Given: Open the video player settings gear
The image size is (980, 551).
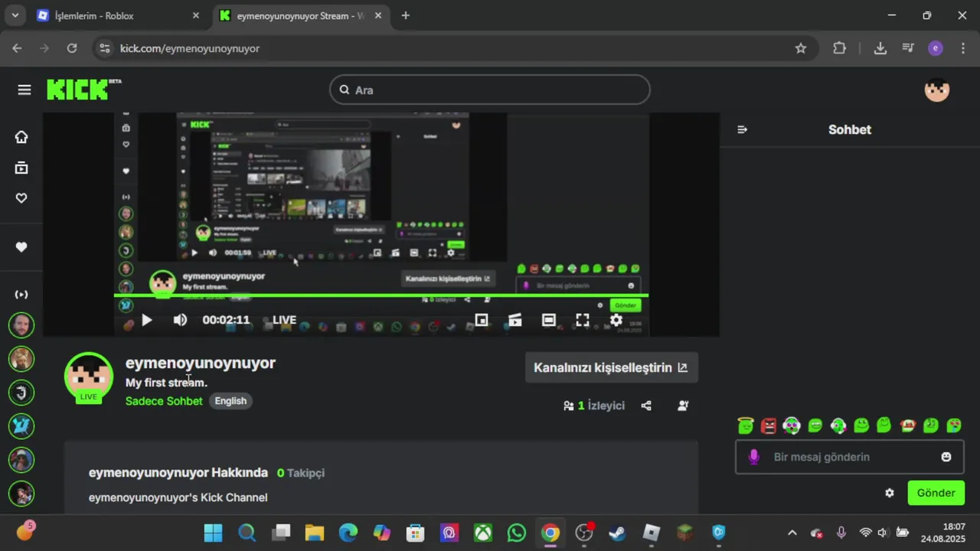Looking at the screenshot, I should (616, 320).
